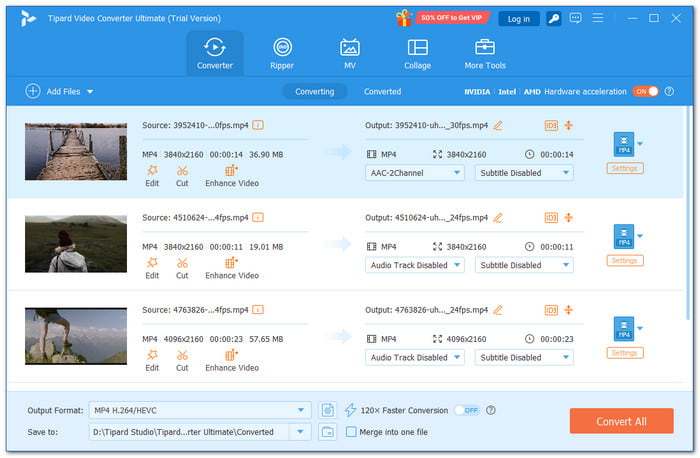Open Settings for 4510624 output
The width and height of the screenshot is (700, 458).
coord(625,261)
